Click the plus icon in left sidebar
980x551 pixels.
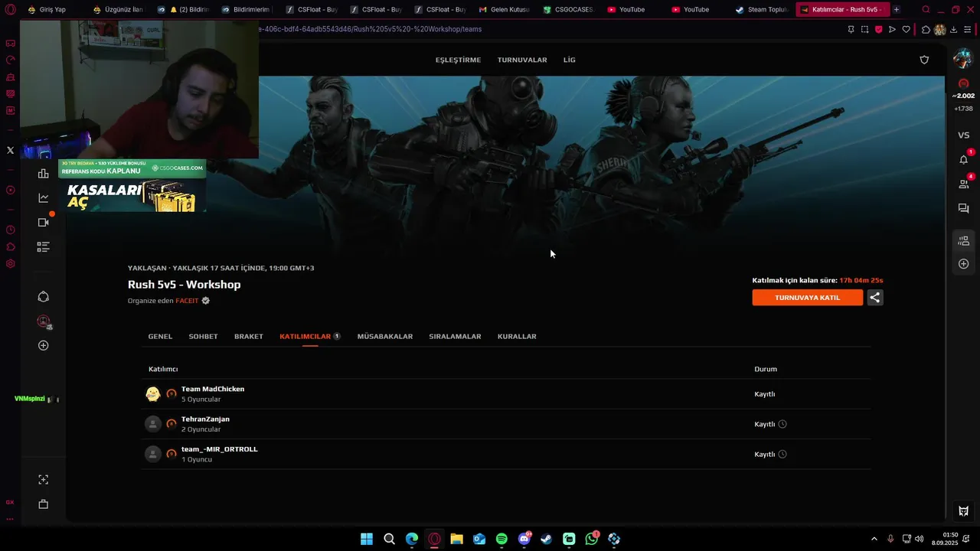[44, 345]
